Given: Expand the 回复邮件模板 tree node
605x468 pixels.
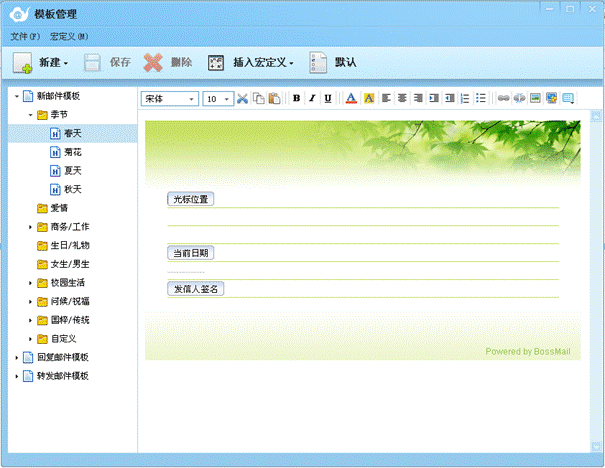Looking at the screenshot, I should click(x=16, y=357).
